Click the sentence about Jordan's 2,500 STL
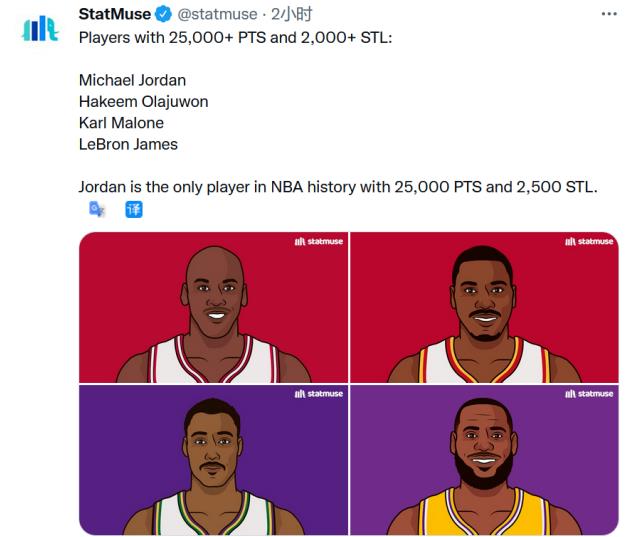Viewport: 633px width, 537px height. click(x=338, y=187)
